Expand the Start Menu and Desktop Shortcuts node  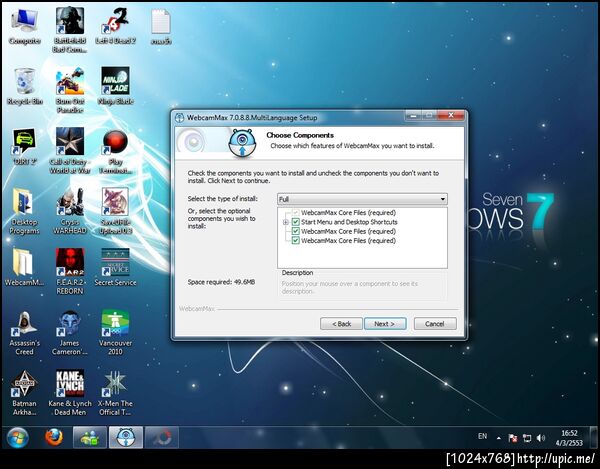285,222
